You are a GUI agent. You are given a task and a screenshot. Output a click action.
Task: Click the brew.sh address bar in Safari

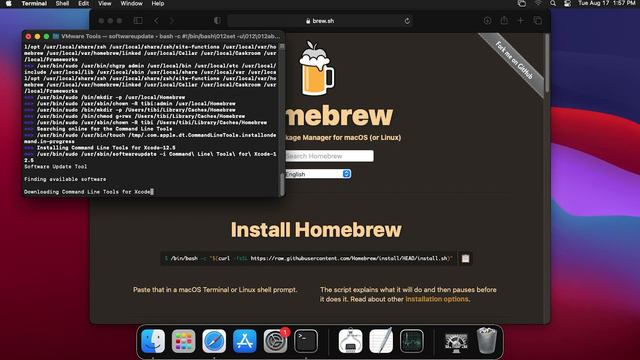[320, 21]
